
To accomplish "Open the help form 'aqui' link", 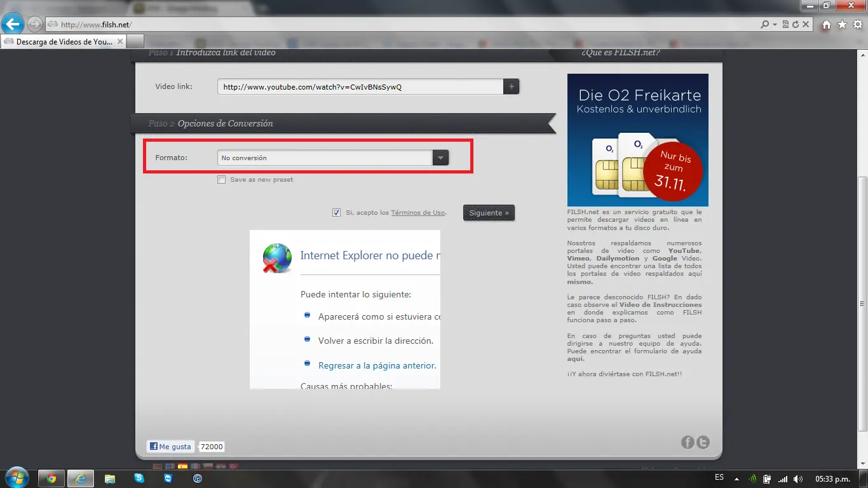I will [x=575, y=359].
